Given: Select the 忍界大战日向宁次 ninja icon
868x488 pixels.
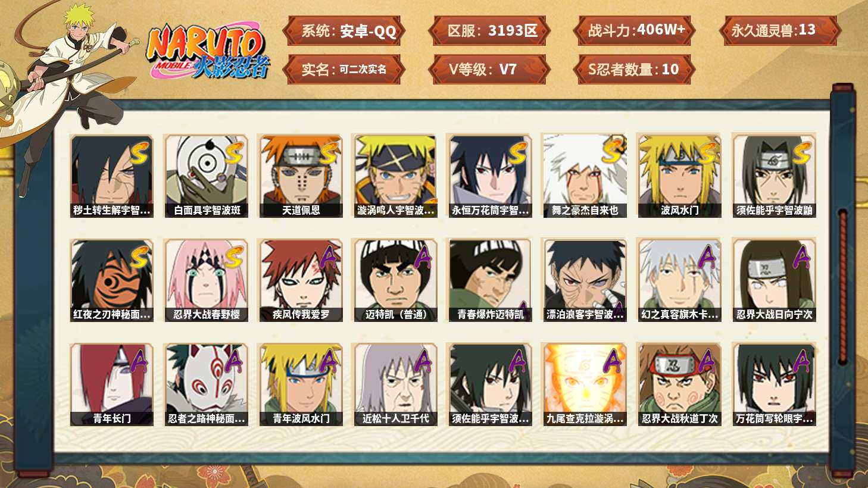Looking at the screenshot, I should click(774, 280).
